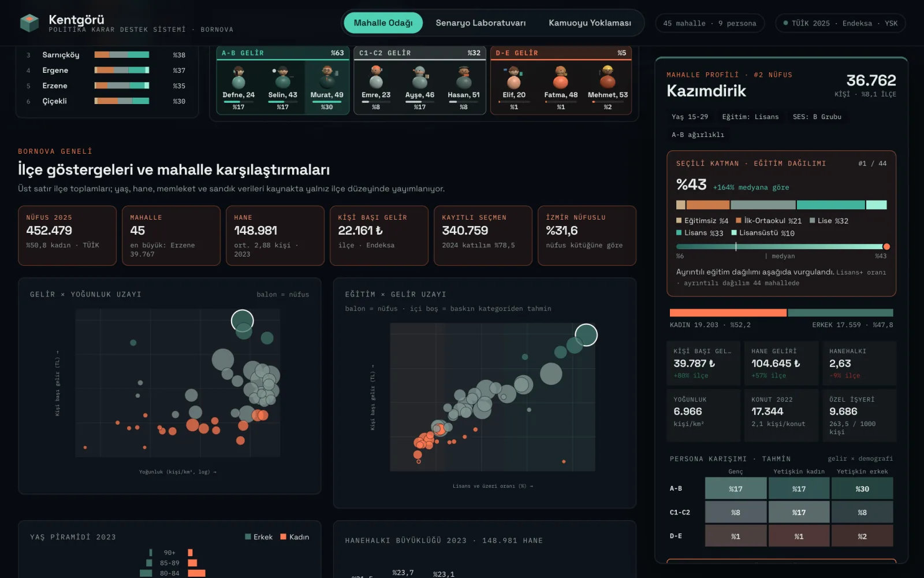
Task: Click the Yaş 15-29 tag chip
Action: 690,117
